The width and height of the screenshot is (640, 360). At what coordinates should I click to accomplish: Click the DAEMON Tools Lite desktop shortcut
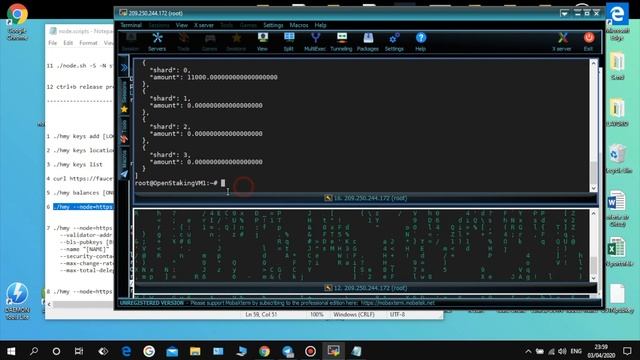pyautogui.click(x=17, y=300)
